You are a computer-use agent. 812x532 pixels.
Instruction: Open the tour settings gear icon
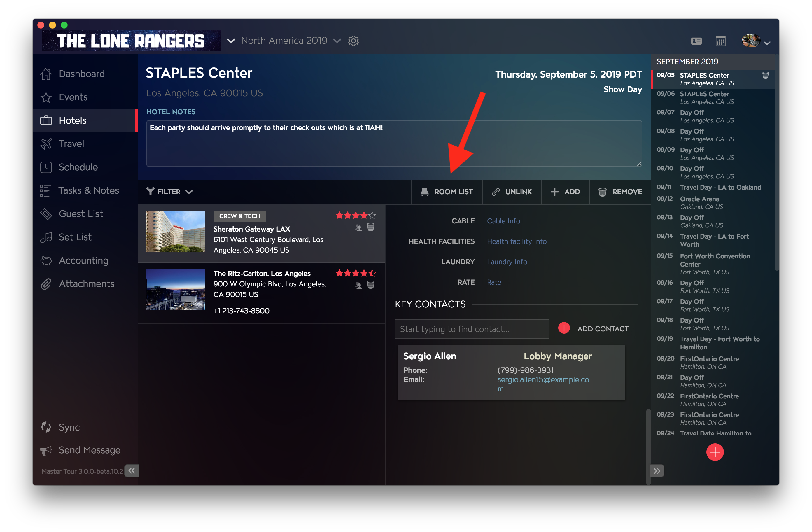(353, 41)
